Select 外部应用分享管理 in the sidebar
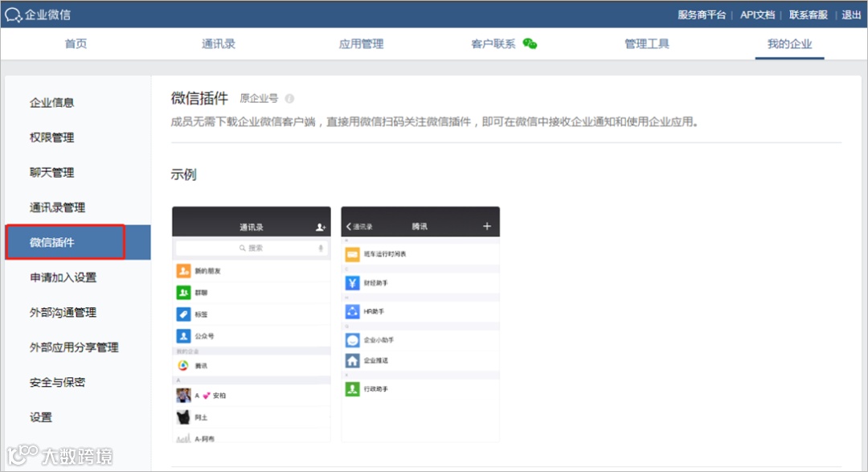The height and width of the screenshot is (472, 868). 74,347
